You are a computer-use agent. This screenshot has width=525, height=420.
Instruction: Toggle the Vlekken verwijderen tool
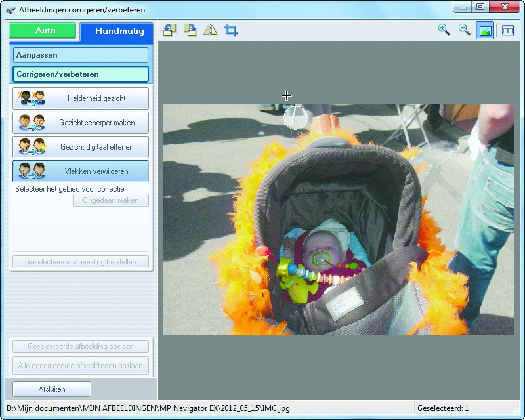click(80, 171)
